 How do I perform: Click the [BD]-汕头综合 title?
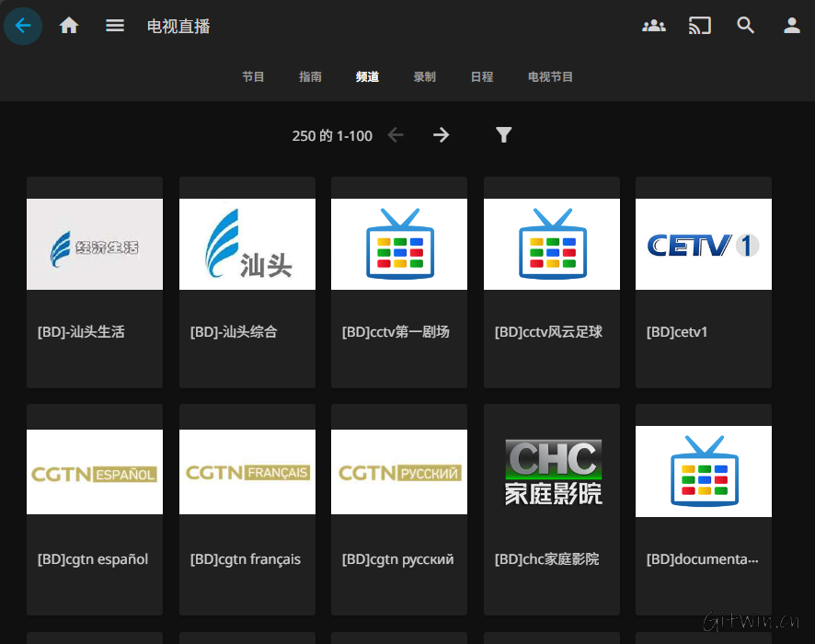234,331
